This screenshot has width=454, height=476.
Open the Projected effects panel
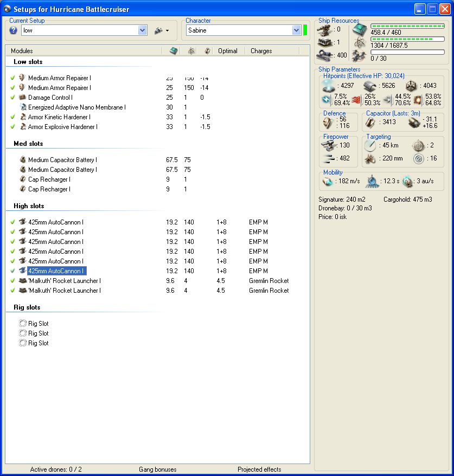(259, 469)
